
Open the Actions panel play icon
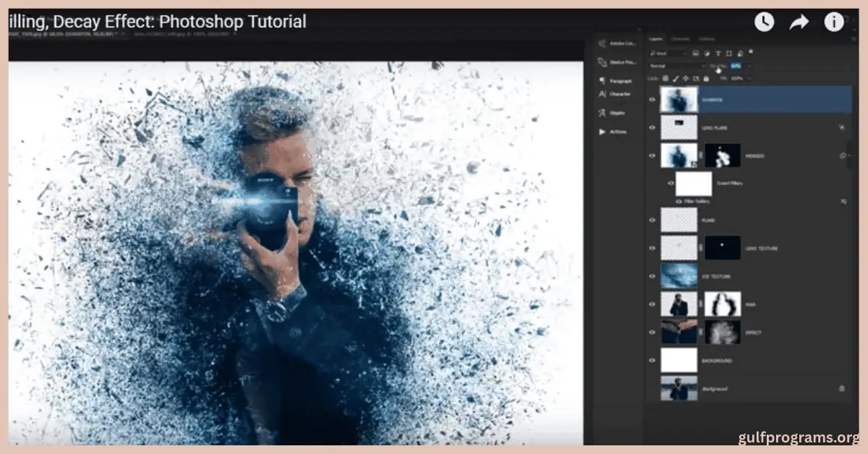(603, 132)
